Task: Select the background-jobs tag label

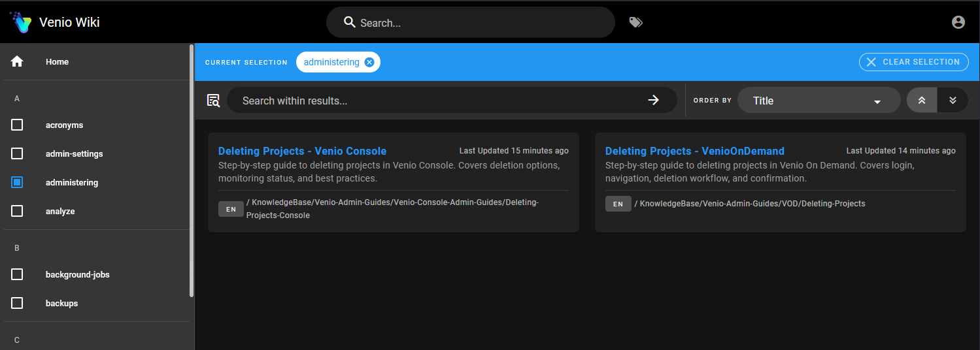Action: [78, 274]
